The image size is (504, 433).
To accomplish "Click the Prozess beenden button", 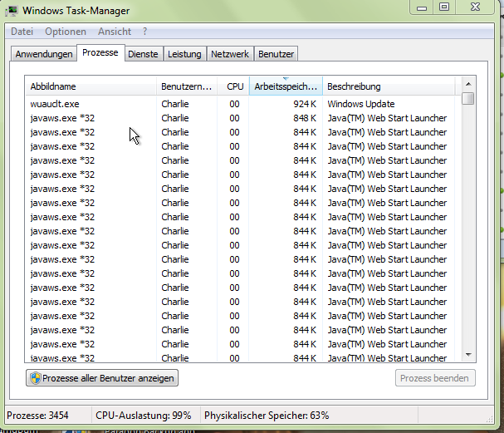I will click(x=435, y=378).
